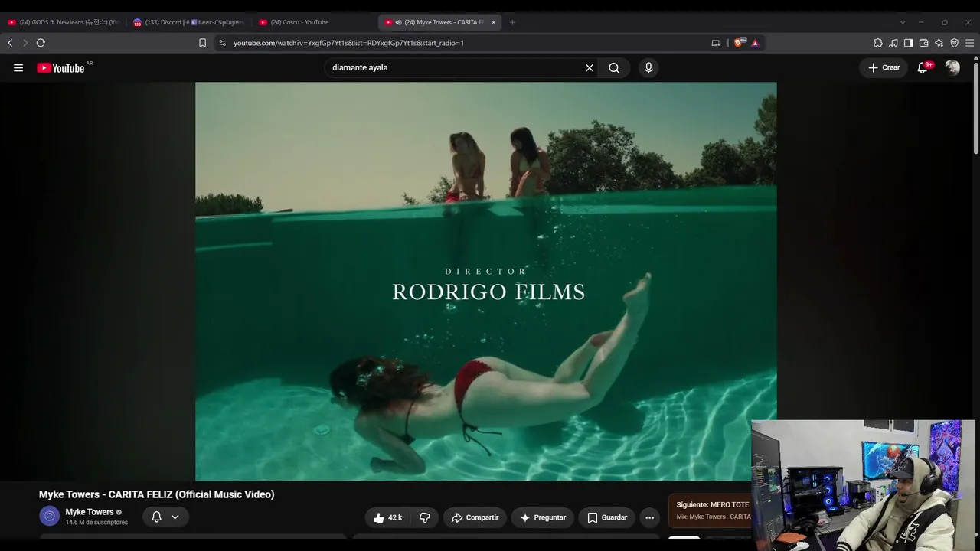Click the video player to pause

pyautogui.click(x=485, y=282)
